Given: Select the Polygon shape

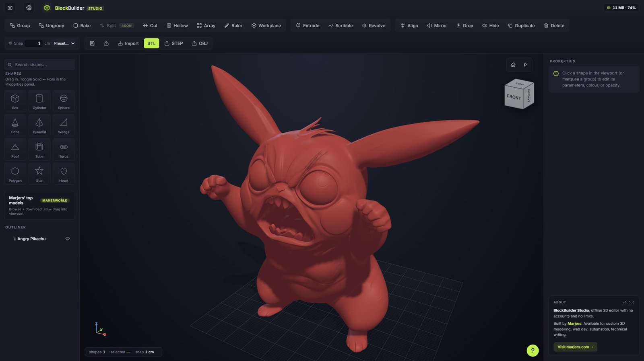Looking at the screenshot, I should 15,174.
